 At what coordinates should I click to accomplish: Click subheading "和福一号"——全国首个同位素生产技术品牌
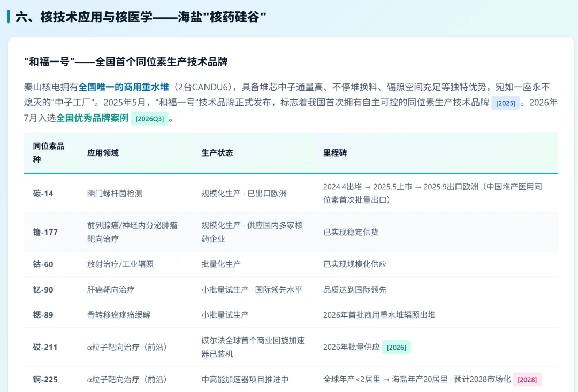(126, 62)
